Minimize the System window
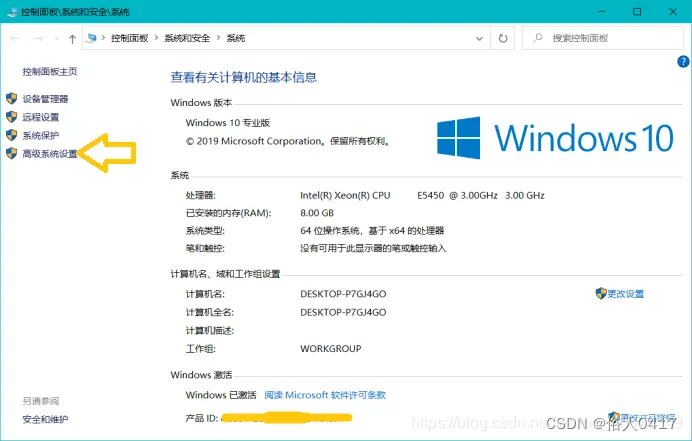692x441 pixels. pyautogui.click(x=602, y=11)
